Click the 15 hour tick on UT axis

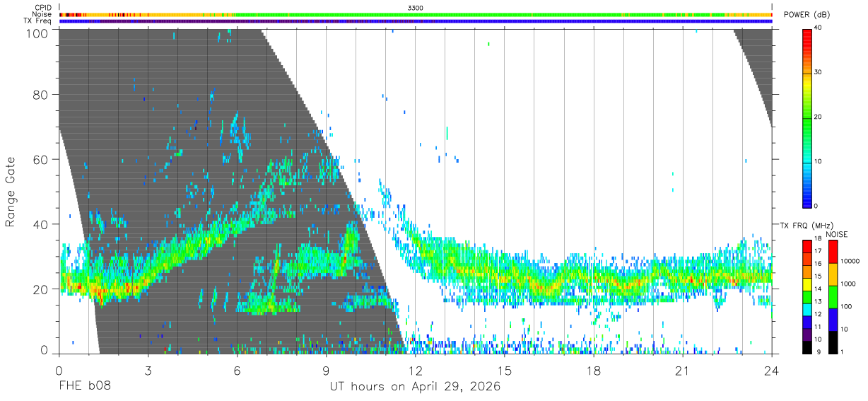pos(505,371)
